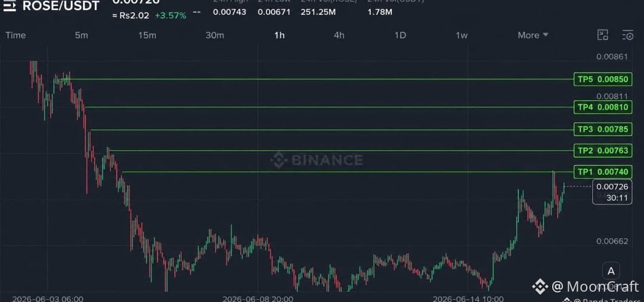This screenshot has height=302, width=644.
Task: Switch to the 30m interval
Action: [x=215, y=35]
